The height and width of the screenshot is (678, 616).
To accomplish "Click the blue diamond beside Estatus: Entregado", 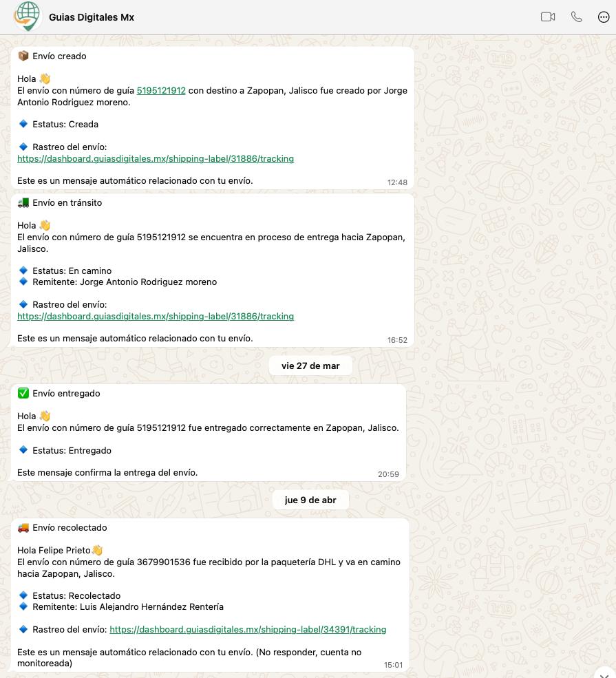I will 23,450.
